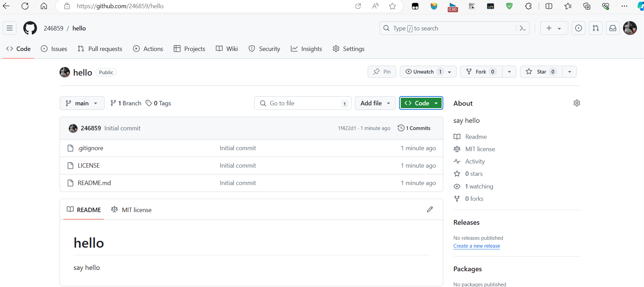Open the command palette icon
This screenshot has height=287, width=644.
click(522, 28)
